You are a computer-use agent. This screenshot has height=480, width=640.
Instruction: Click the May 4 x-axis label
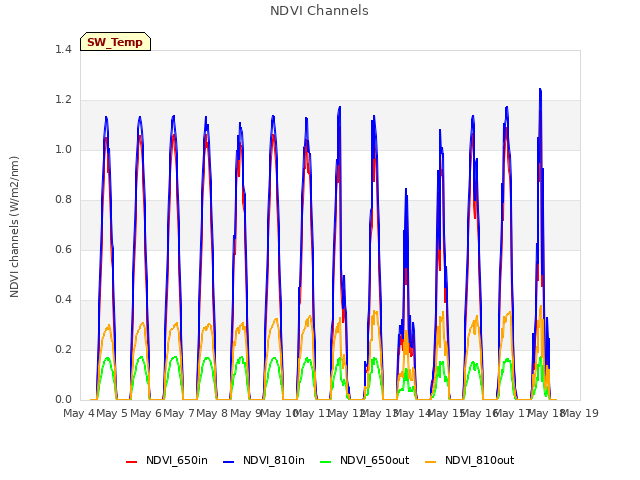pos(79,413)
